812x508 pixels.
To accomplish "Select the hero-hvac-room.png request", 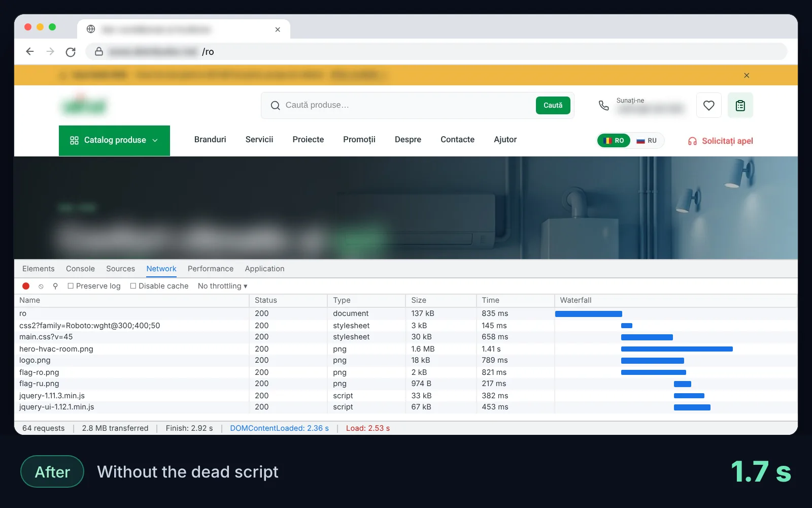I will 406,349.
